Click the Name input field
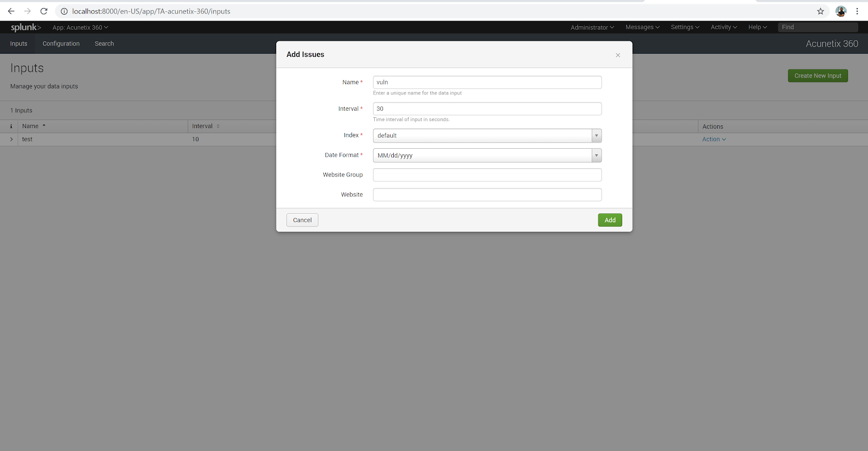The image size is (868, 451). 487,82
